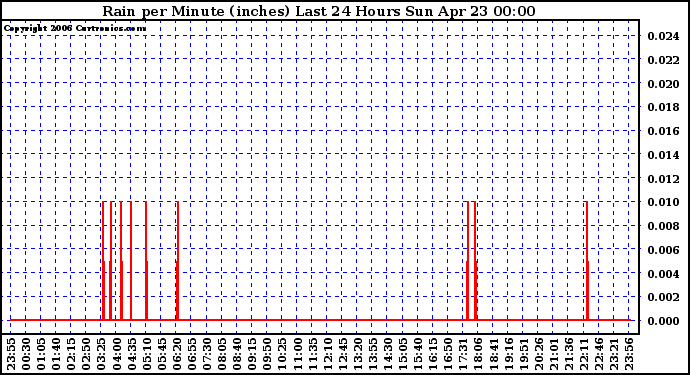Click the 0.022 y-axis label
Image resolution: width=690 pixels, height=375 pixels.
tap(663, 59)
